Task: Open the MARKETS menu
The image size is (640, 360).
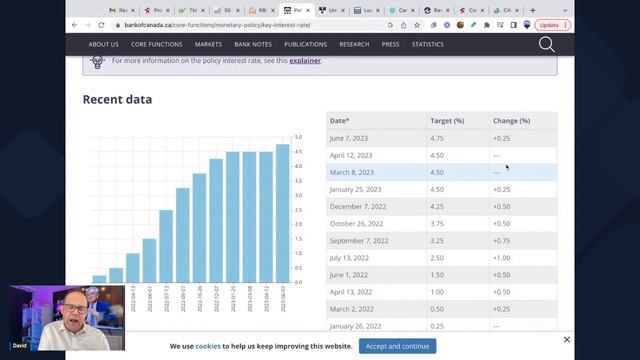Action: pyautogui.click(x=208, y=44)
